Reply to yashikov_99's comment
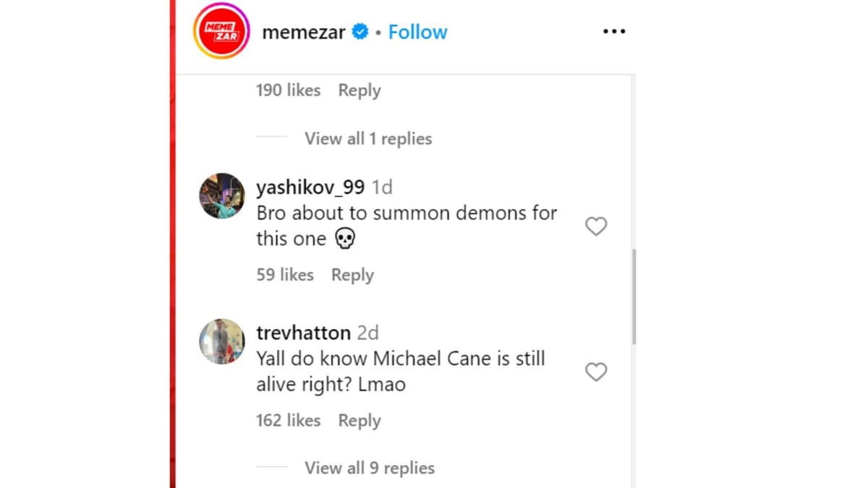 (352, 275)
